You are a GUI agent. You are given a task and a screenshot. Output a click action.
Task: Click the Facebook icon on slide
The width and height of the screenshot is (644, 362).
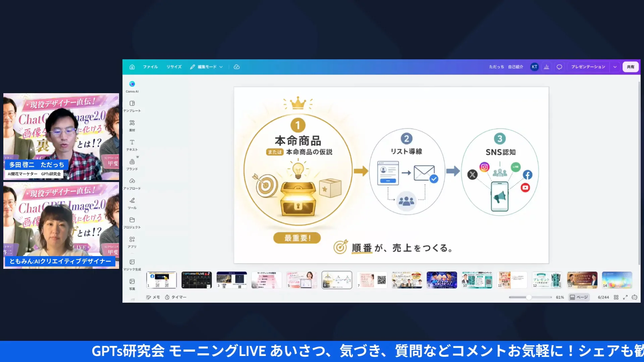[x=527, y=175]
